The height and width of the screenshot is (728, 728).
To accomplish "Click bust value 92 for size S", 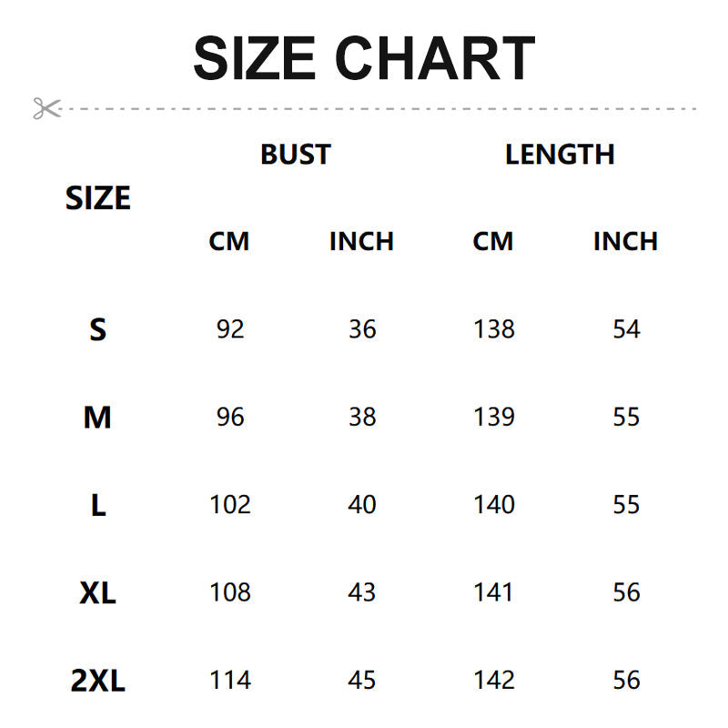I will (230, 329).
